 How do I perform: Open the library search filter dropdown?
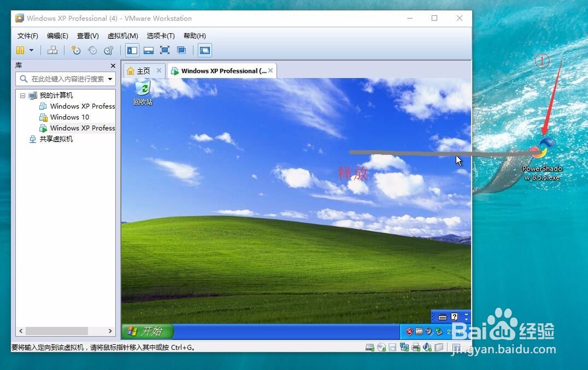pyautogui.click(x=111, y=79)
